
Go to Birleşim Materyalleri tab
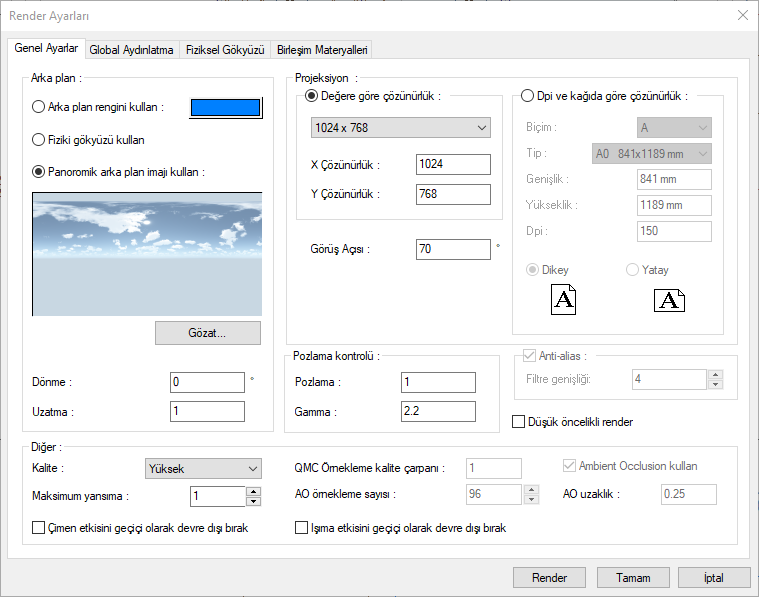[322, 49]
